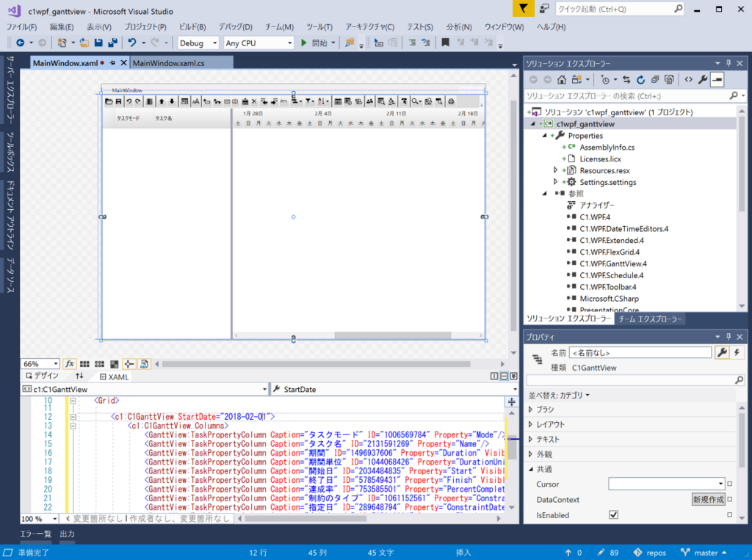
Task: Click the Cursor property marker square
Action: (x=729, y=484)
